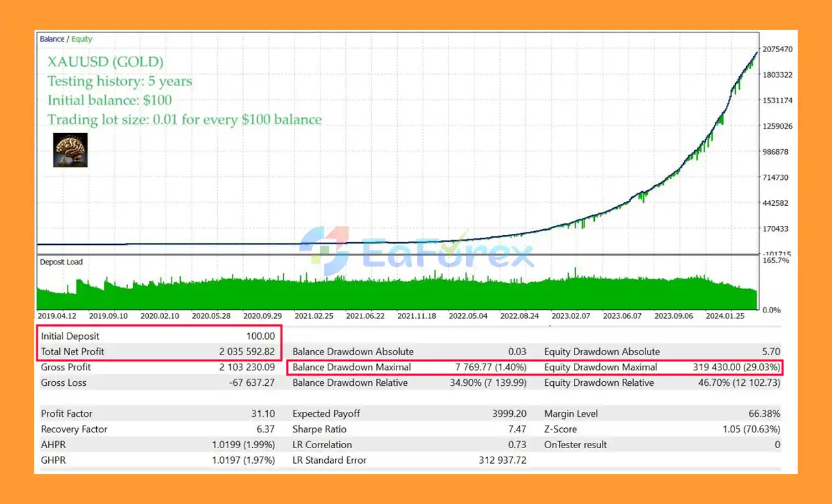Click the Balance Drawdown Maximal label
Viewport: 832px width, 504px height.
tap(352, 368)
